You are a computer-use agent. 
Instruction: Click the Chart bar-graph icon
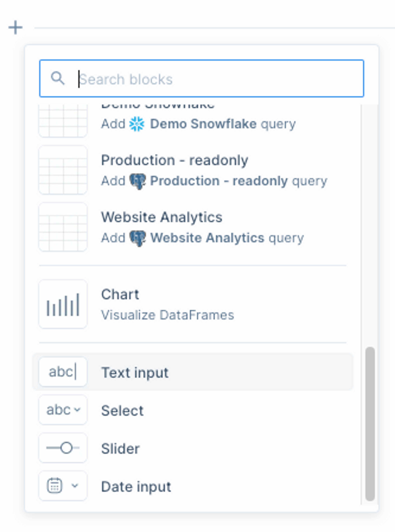[63, 304]
